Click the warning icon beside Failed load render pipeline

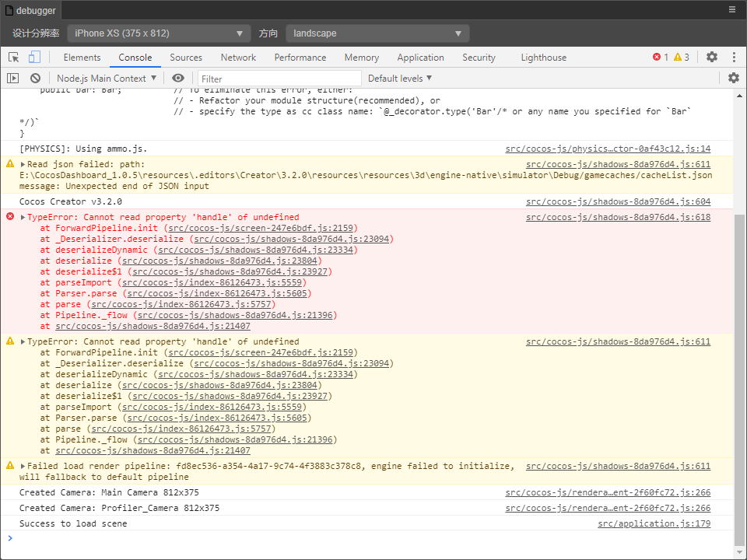coord(10,466)
